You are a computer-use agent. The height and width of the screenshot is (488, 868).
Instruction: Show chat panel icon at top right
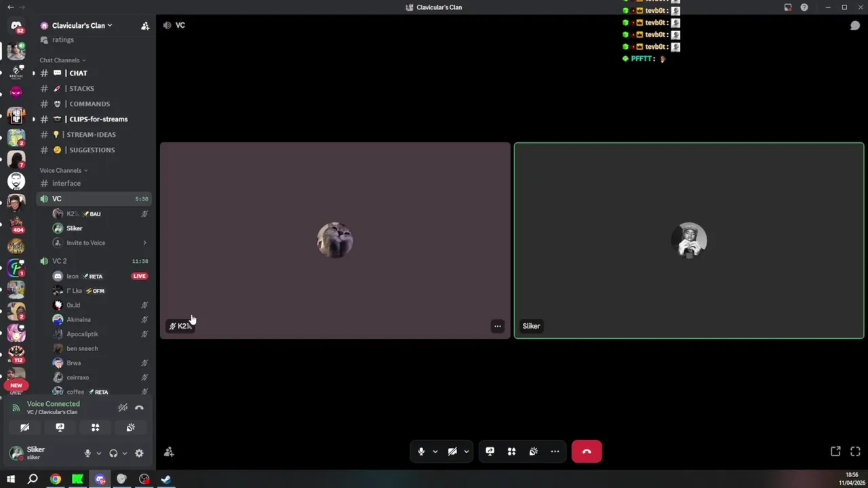tap(855, 26)
